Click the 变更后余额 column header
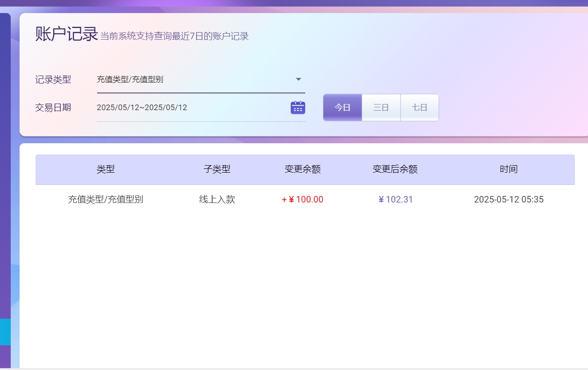Viewport: 588px width, 370px height. (x=395, y=169)
